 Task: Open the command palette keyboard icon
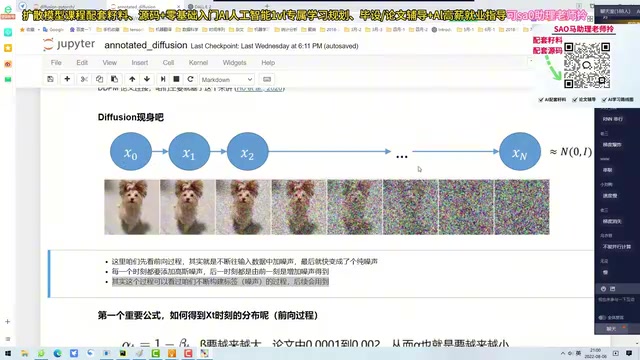267,79
